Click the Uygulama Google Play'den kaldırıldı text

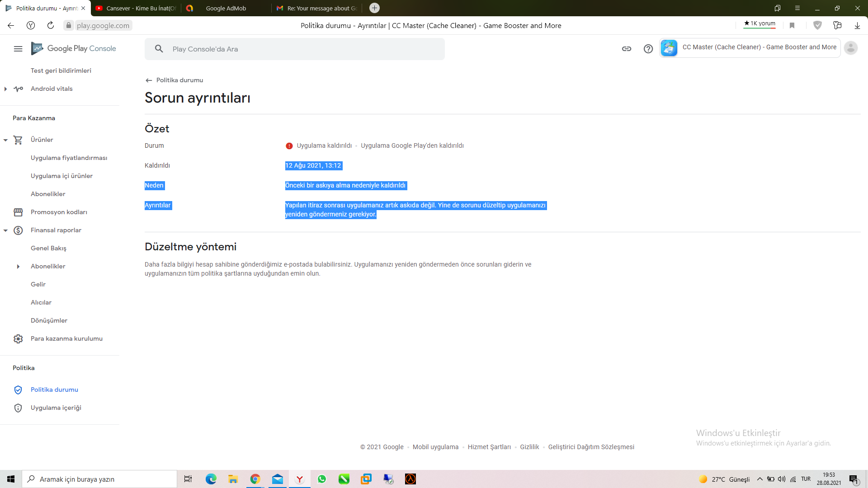pos(412,146)
